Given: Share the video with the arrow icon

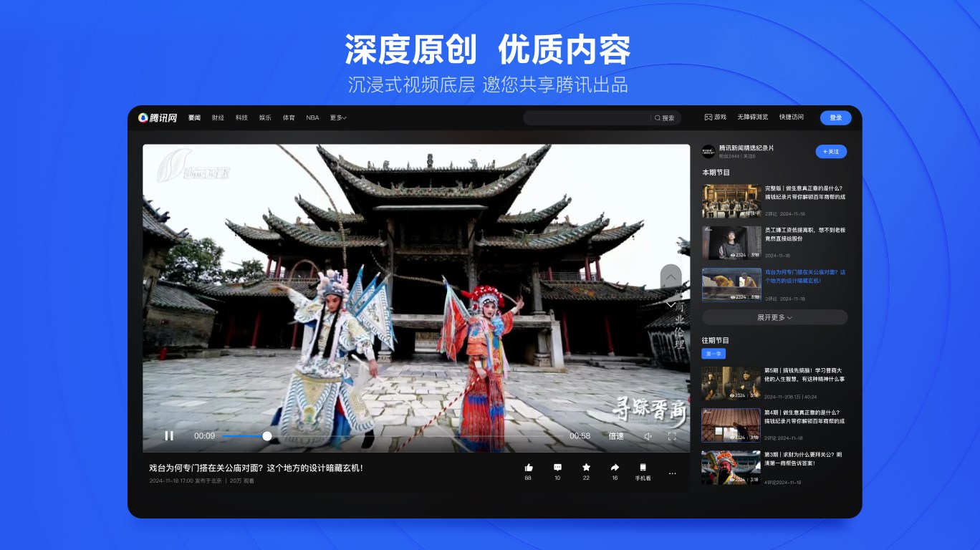Looking at the screenshot, I should tap(615, 468).
